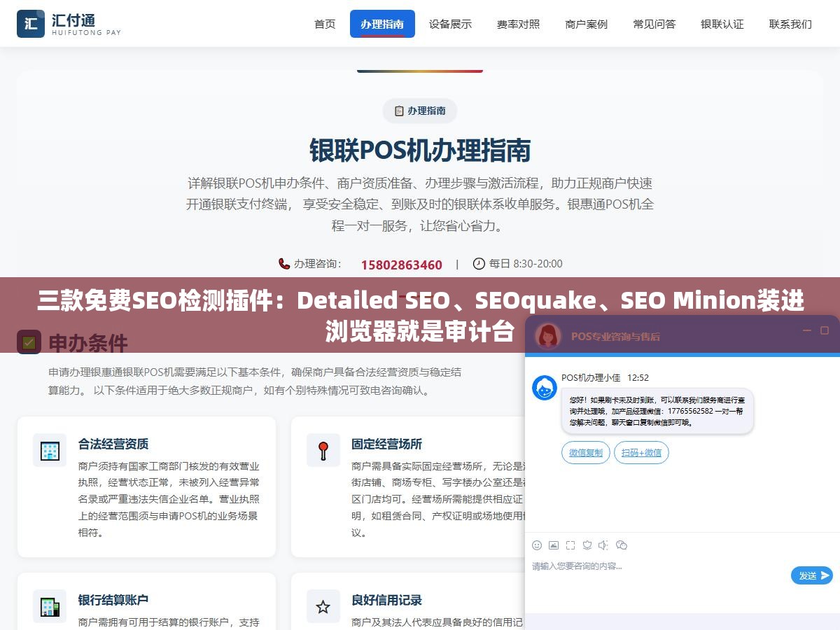
Task: Click the 合法经营资质 card title
Action: tap(113, 444)
